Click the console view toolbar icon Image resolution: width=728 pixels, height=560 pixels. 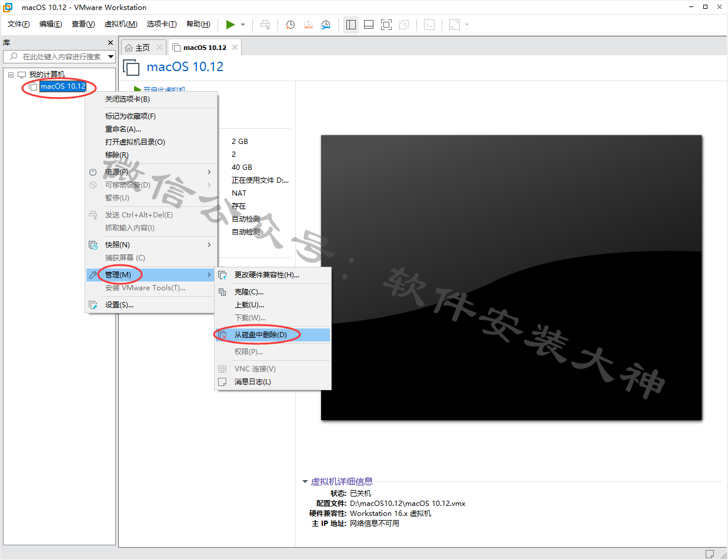coord(429,25)
